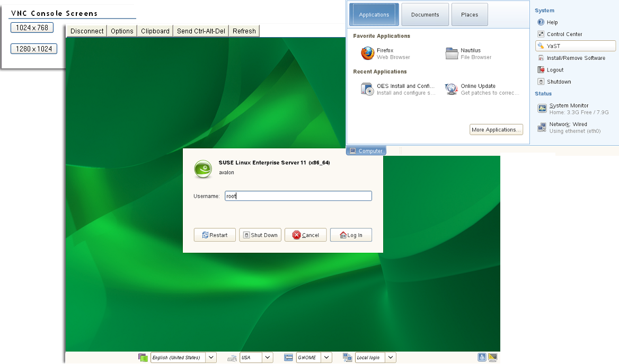Click the Status section heading
The height and width of the screenshot is (364, 619).
click(543, 94)
